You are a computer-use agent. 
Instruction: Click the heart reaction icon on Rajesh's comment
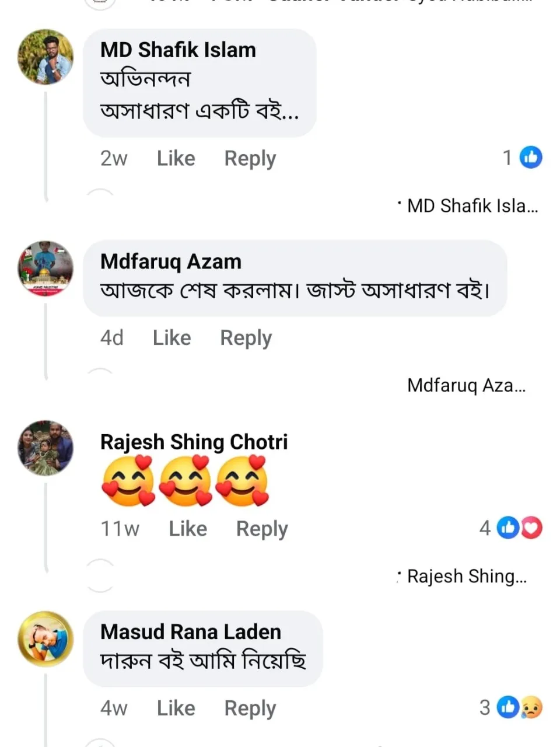(x=531, y=528)
